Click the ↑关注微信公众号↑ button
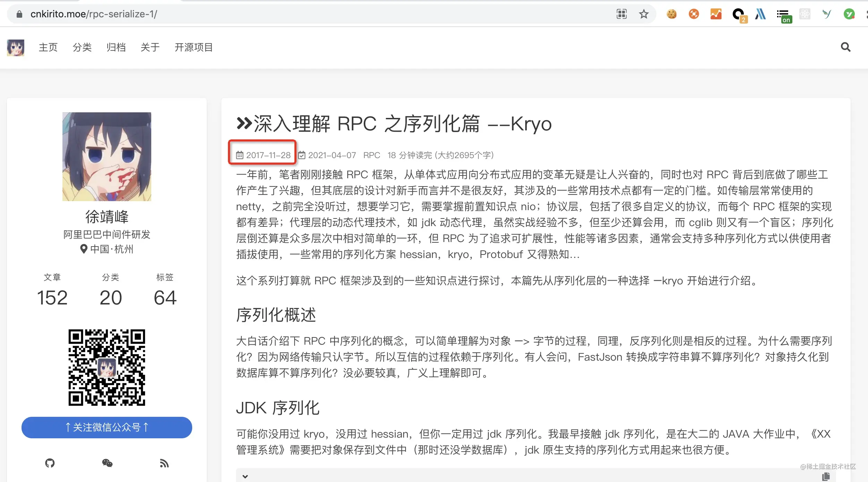The image size is (868, 482). pyautogui.click(x=107, y=427)
